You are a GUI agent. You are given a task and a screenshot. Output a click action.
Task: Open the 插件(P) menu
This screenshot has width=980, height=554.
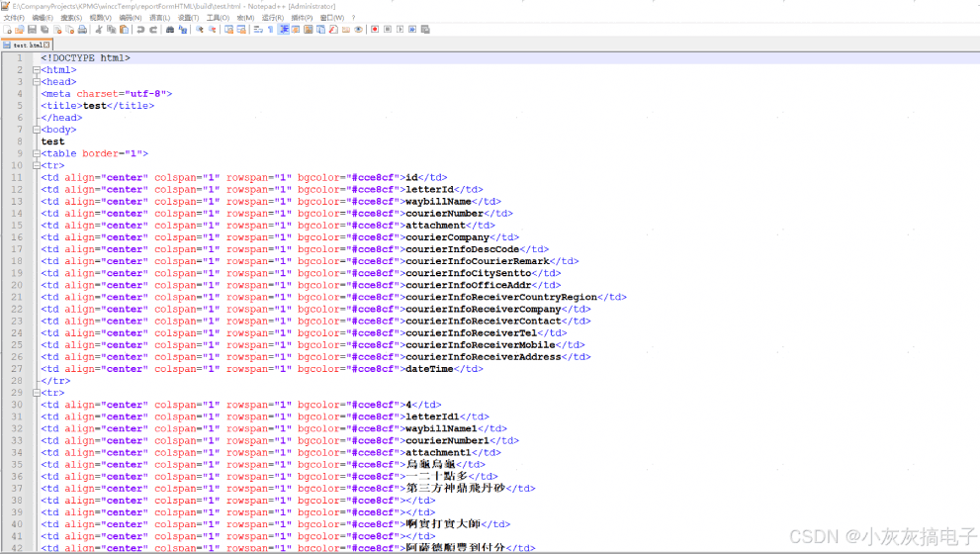302,18
